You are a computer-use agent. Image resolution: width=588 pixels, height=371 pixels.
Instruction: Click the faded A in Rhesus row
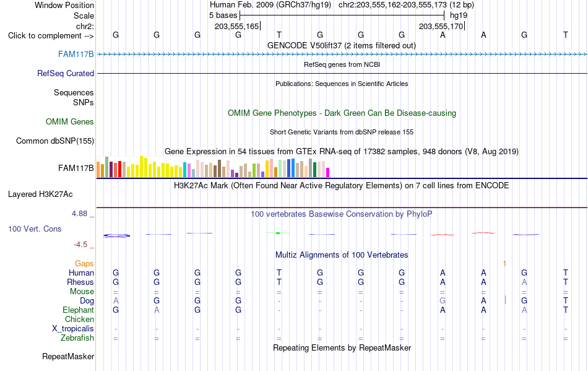[x=524, y=282]
